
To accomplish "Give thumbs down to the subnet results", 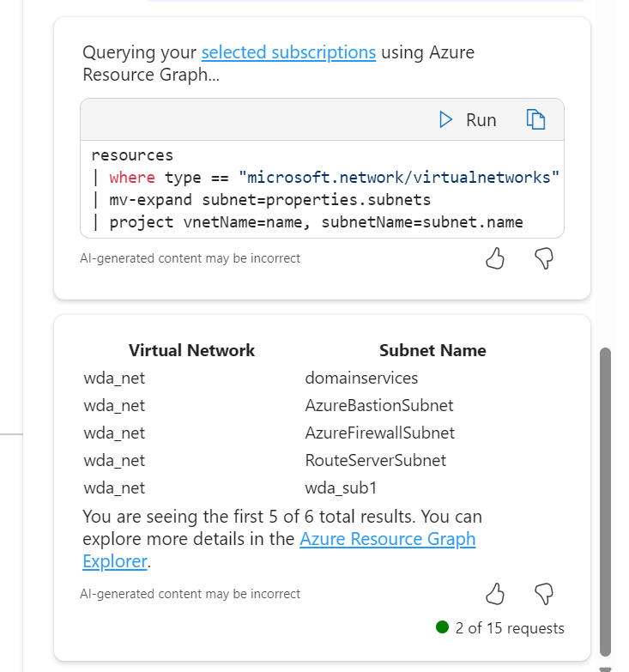I will [543, 593].
